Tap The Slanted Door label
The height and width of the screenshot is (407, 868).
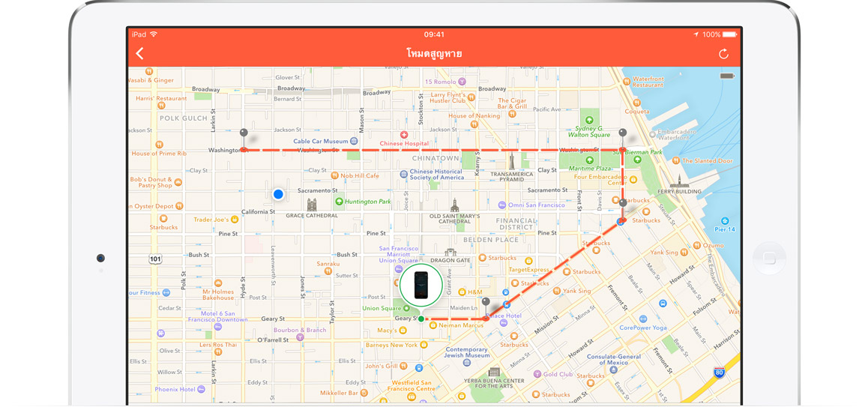click(707, 160)
